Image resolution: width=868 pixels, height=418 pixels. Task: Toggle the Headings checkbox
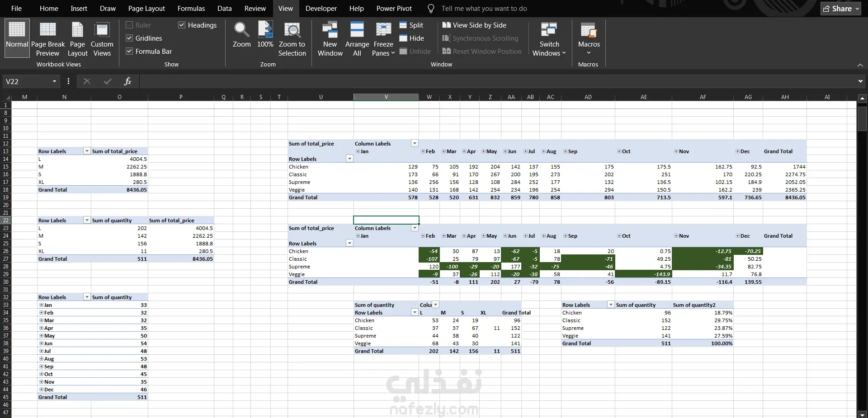pos(182,25)
